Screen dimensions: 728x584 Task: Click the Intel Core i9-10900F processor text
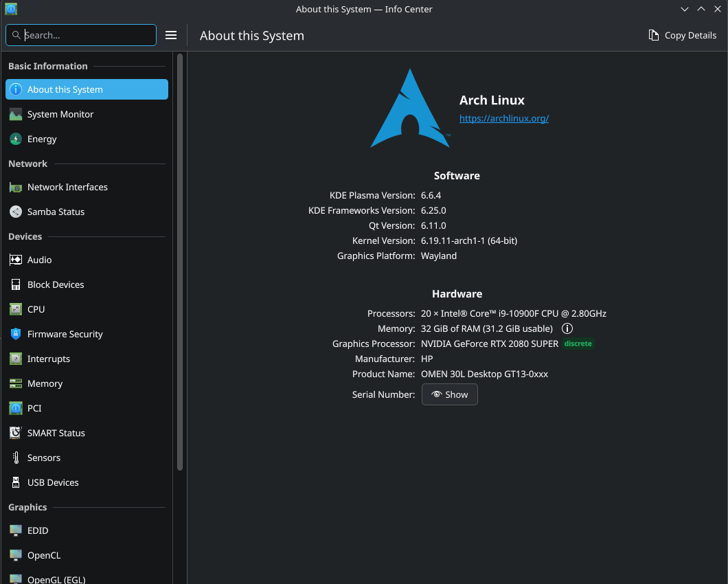click(x=514, y=313)
